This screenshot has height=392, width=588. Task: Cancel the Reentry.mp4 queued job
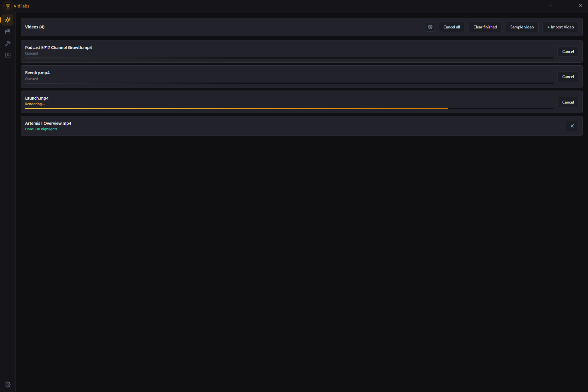[x=568, y=77]
